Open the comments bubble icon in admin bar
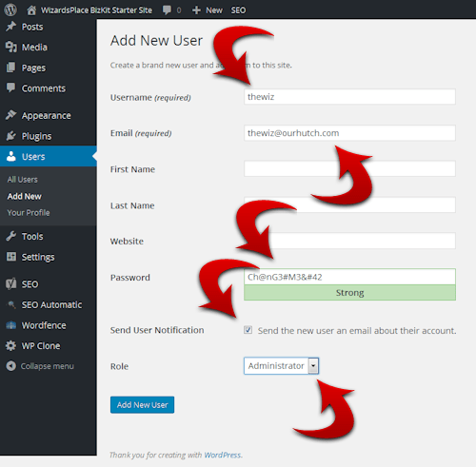The image size is (476, 467). pos(167,10)
